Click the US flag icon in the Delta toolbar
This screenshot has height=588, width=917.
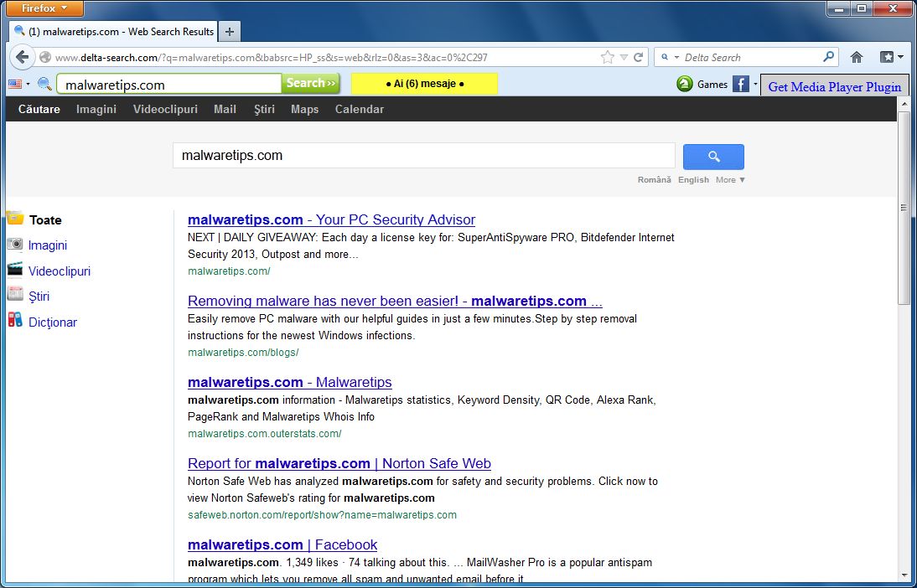click(x=14, y=84)
